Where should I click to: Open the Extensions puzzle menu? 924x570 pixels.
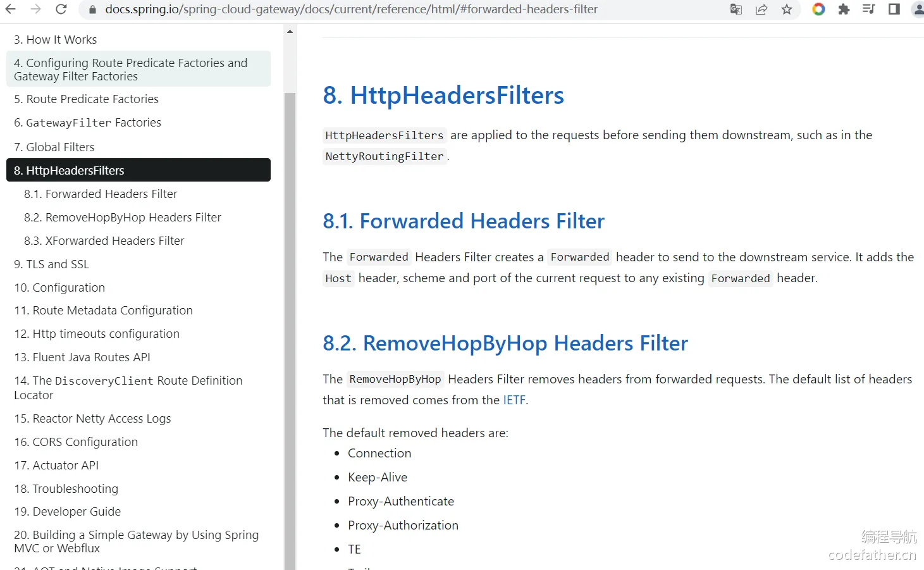click(844, 9)
